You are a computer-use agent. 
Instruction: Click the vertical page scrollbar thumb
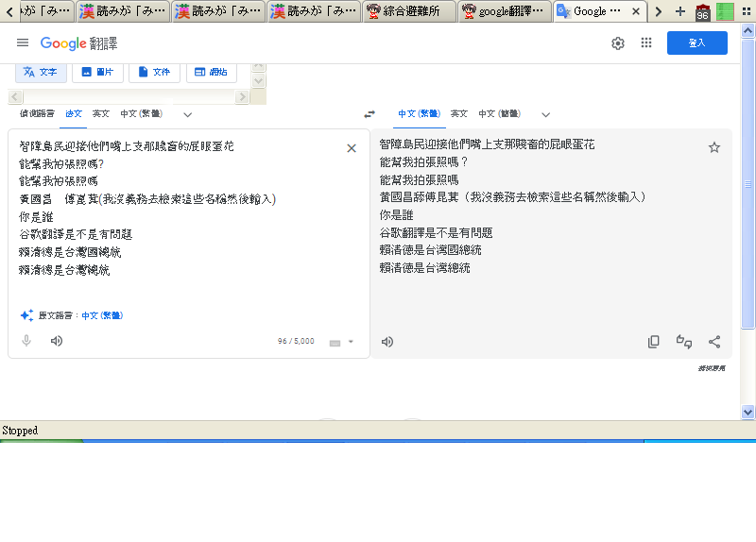tap(747, 183)
